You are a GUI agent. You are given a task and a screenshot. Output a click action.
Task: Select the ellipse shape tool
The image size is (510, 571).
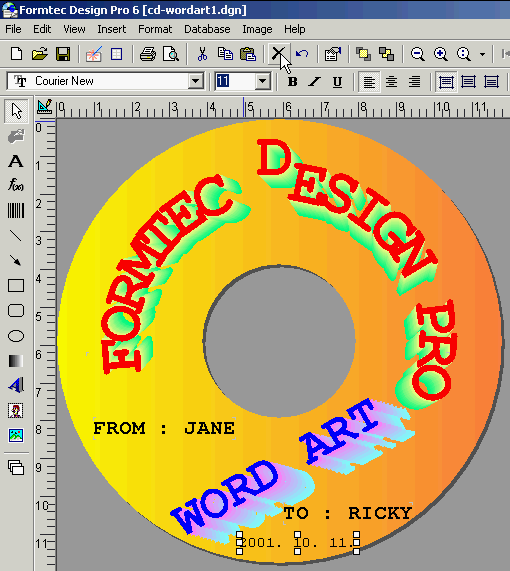pyautogui.click(x=16, y=336)
